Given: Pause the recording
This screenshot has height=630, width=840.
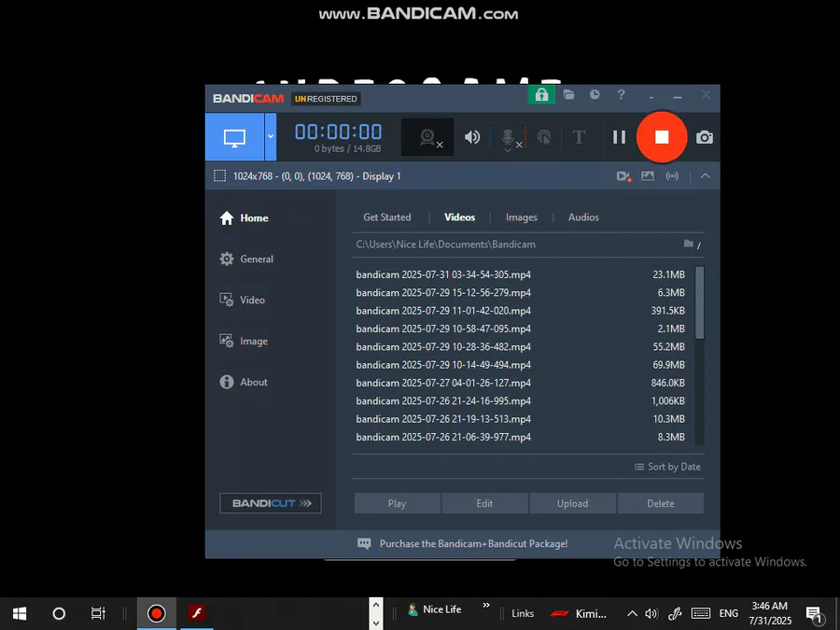Looking at the screenshot, I should click(x=620, y=137).
